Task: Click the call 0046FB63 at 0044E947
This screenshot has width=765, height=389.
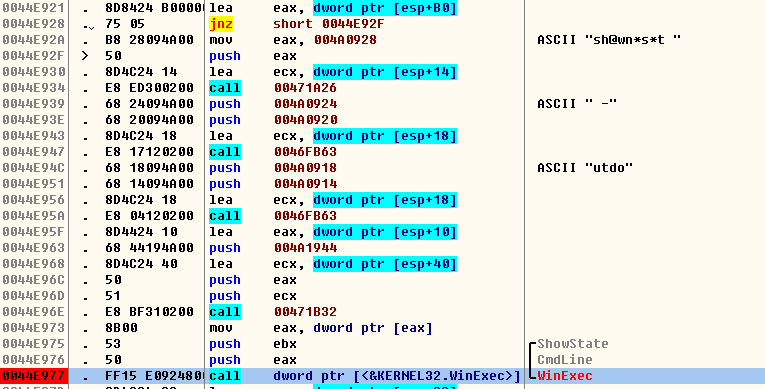Action: pos(273,152)
